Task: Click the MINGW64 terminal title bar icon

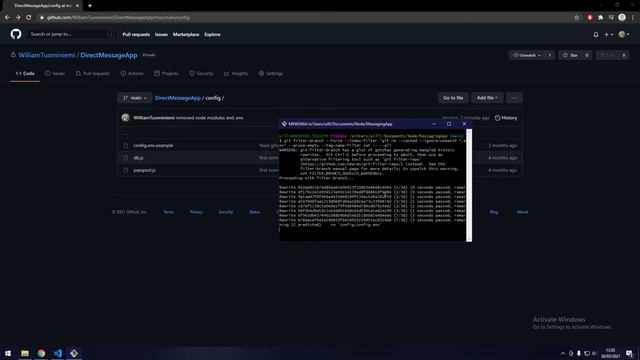Action: [284, 124]
